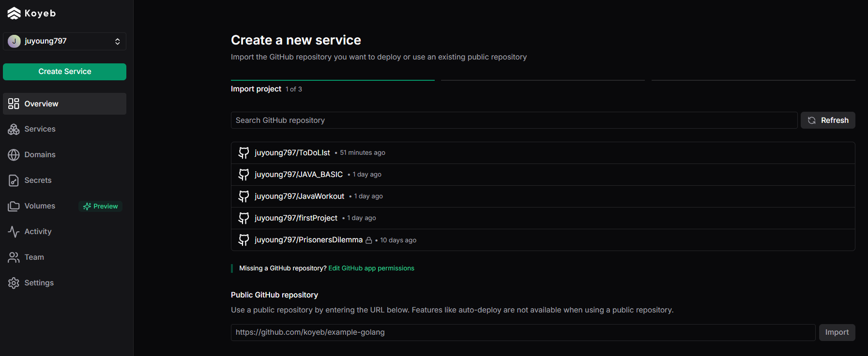
Task: Click the Preview badge next to Volumes
Action: pos(101,206)
